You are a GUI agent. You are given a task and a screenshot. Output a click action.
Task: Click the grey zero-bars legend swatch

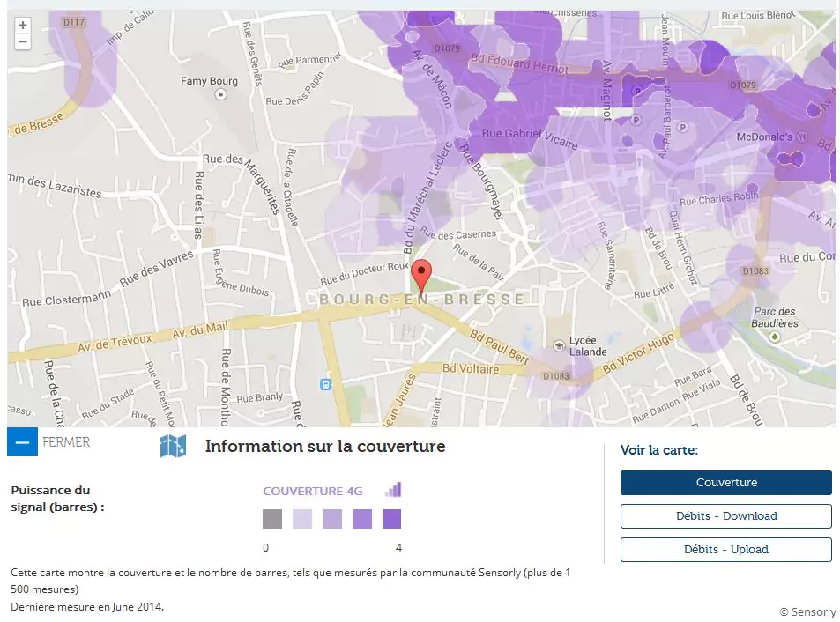tap(272, 519)
